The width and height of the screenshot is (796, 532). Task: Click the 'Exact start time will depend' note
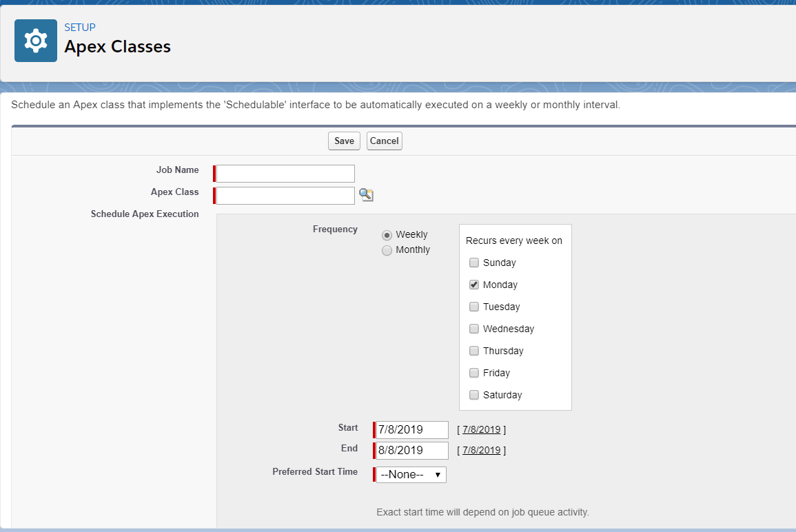482,512
